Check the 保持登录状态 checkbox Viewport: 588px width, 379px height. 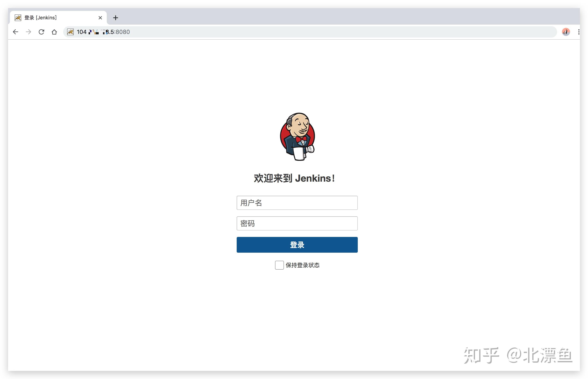coord(279,265)
